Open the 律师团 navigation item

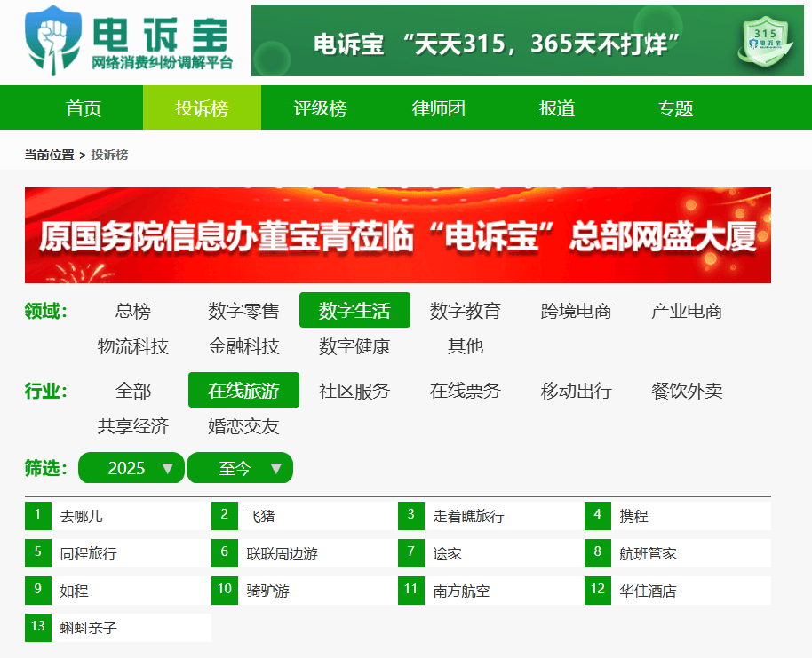[x=438, y=108]
